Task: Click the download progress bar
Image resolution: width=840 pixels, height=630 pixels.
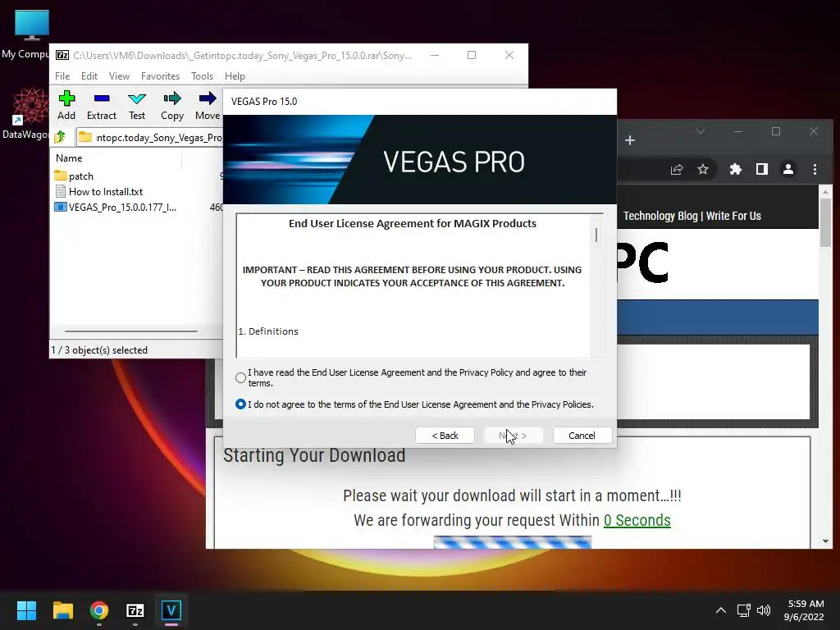Action: (x=512, y=542)
